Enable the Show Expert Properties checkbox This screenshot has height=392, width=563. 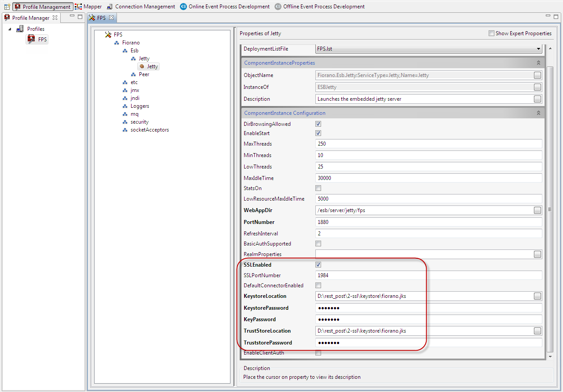tap(491, 33)
